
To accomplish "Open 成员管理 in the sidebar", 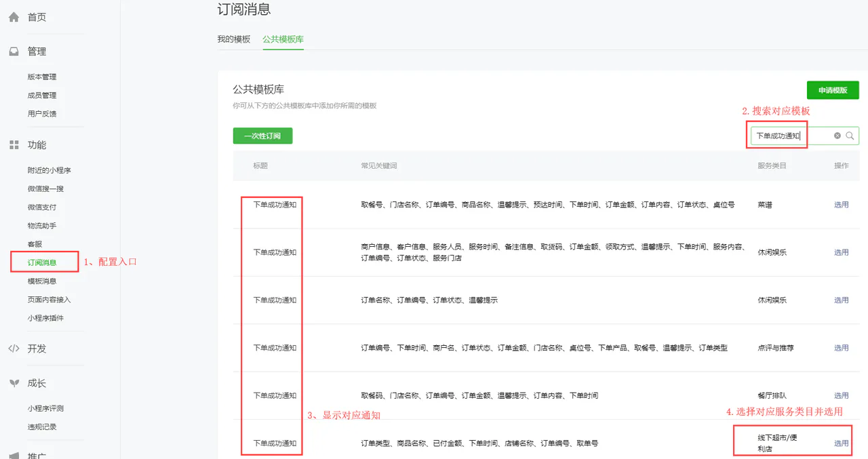I will pyautogui.click(x=42, y=95).
